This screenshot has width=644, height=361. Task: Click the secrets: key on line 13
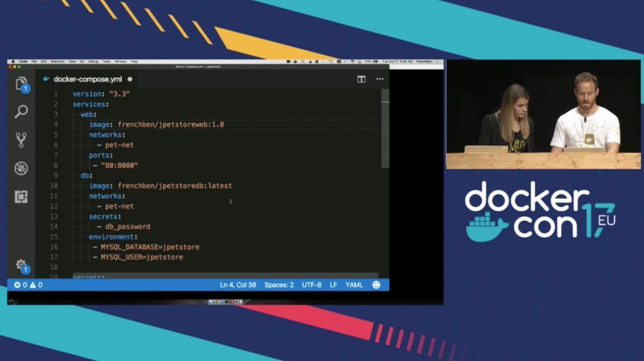(105, 216)
